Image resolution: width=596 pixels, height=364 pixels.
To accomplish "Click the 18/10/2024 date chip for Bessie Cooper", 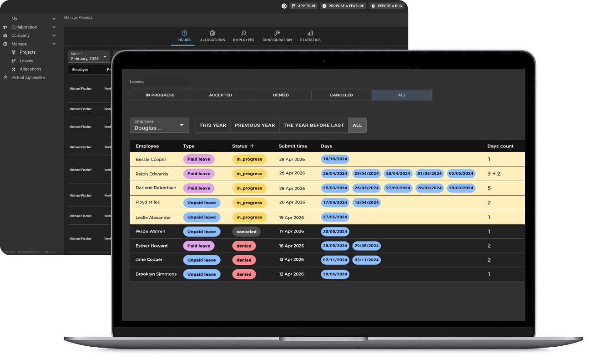I will pyautogui.click(x=335, y=159).
